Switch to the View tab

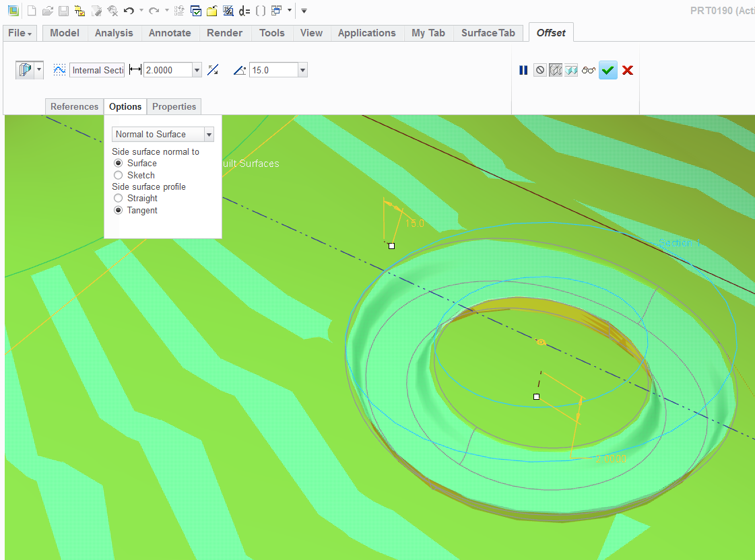click(311, 33)
